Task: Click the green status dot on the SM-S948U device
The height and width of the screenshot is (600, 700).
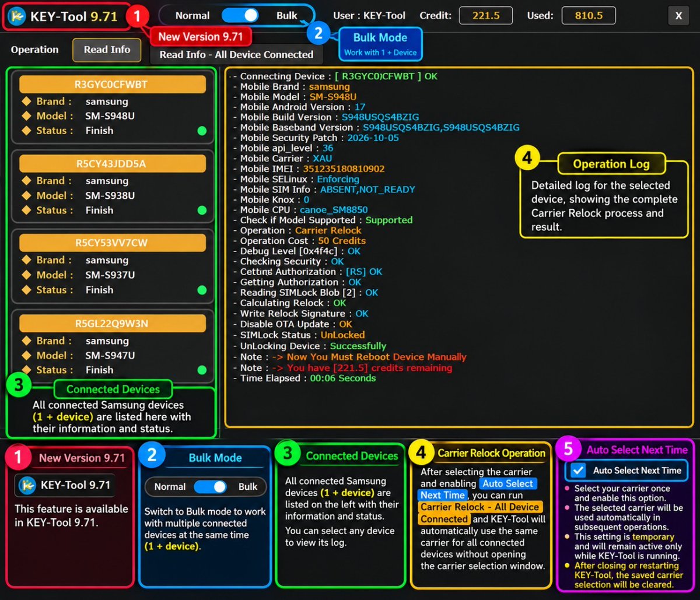Action: point(202,131)
